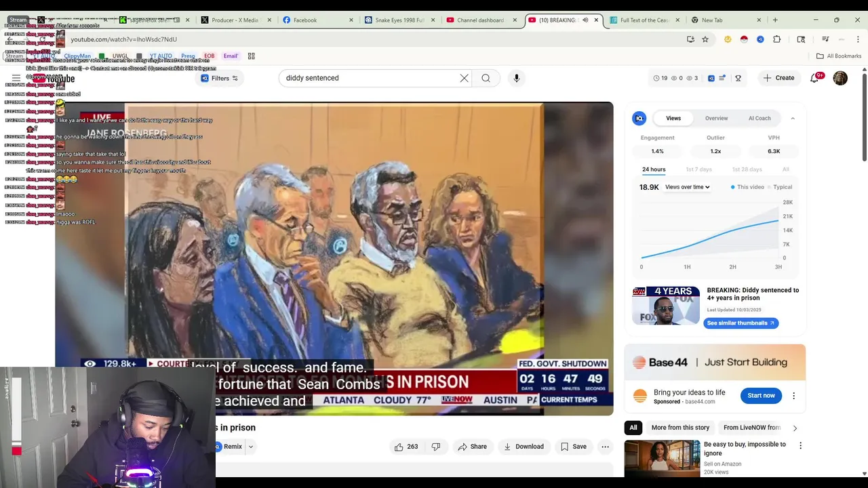Expand Remix dropdown arrow
The image size is (868, 488).
pyautogui.click(x=250, y=447)
